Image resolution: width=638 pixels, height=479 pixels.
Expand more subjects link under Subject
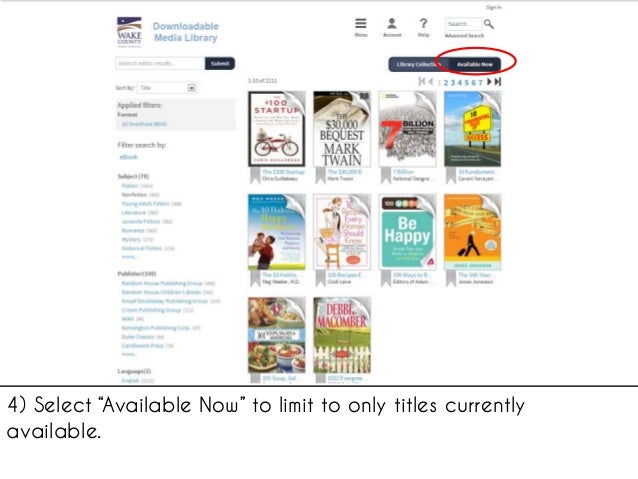(x=130, y=257)
